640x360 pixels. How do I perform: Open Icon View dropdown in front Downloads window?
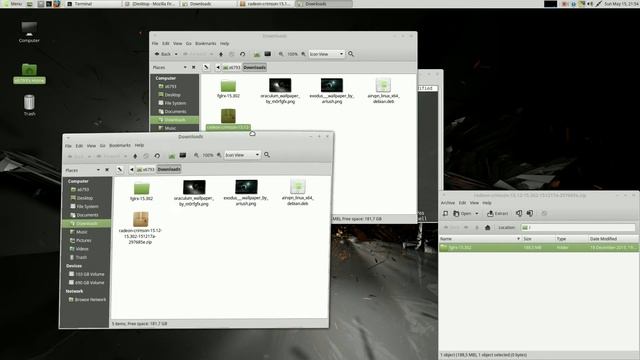pos(242,155)
